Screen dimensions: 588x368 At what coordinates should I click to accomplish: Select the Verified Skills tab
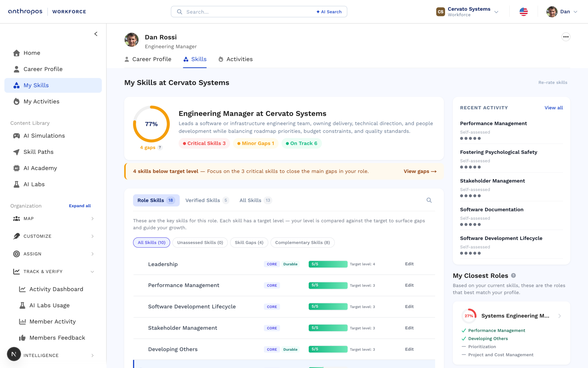point(207,200)
